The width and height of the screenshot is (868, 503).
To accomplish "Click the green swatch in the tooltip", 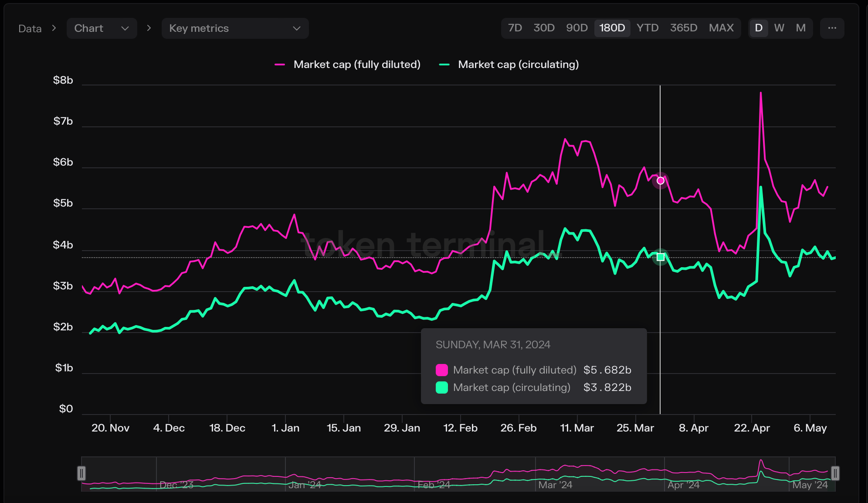I will click(442, 387).
